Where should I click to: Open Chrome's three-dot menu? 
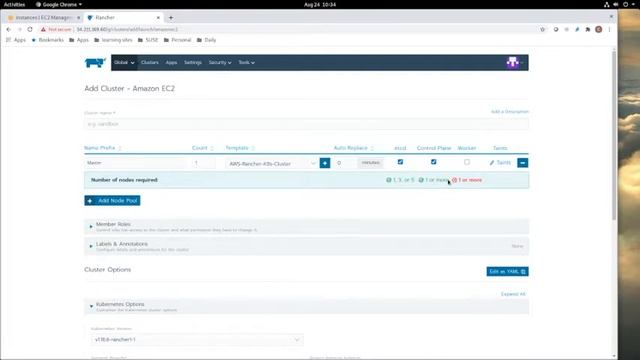[x=609, y=29]
